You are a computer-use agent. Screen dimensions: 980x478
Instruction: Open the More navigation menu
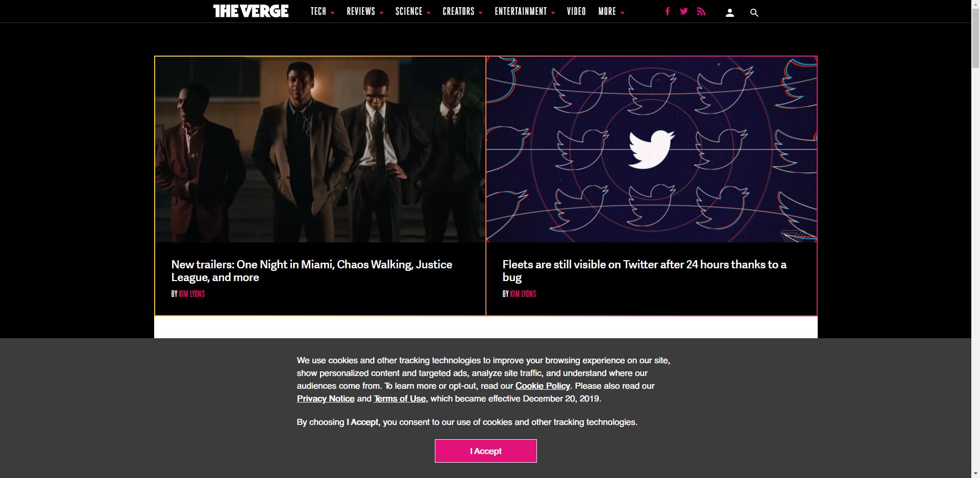(x=611, y=11)
